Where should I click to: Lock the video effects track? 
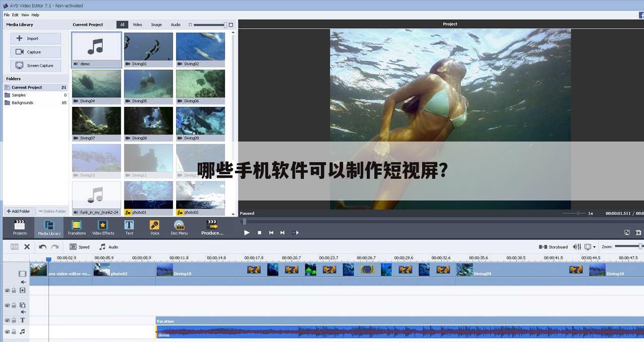pyautogui.click(x=14, y=291)
